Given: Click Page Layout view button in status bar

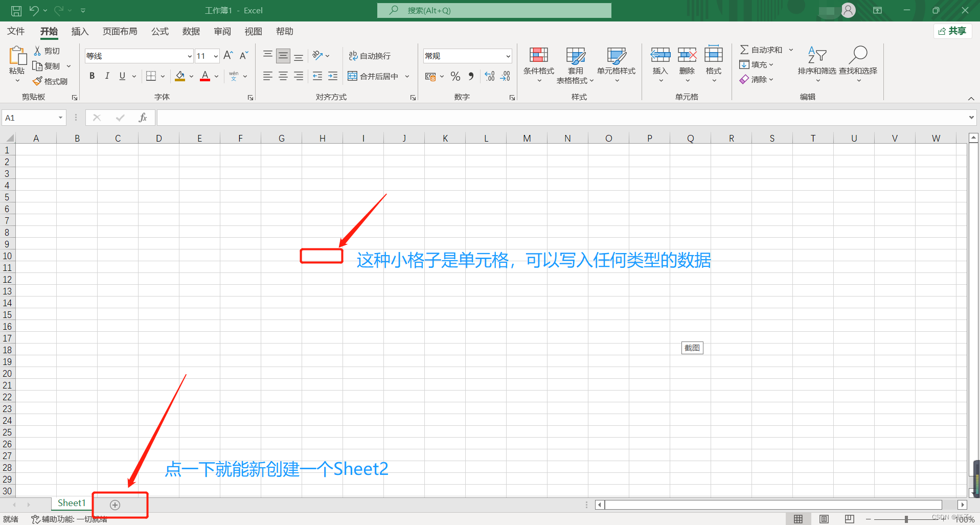Looking at the screenshot, I should [824, 519].
